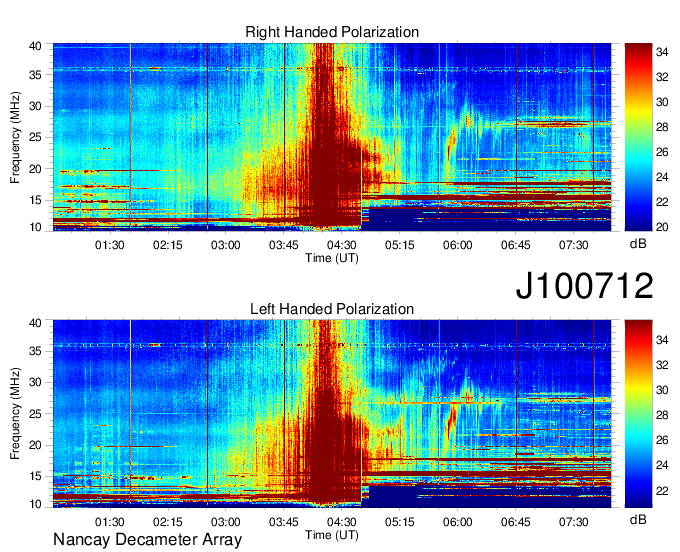Click the 03:45 time tick on bottom plot
Viewport: 680px width, 552px height.
click(x=284, y=522)
